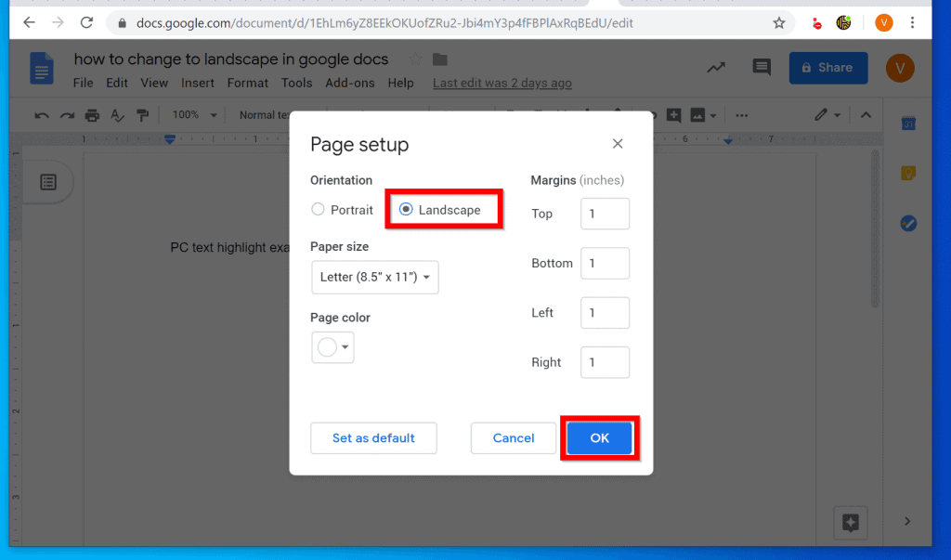951x560 pixels.
Task: Open the View menu
Action: 154,84
